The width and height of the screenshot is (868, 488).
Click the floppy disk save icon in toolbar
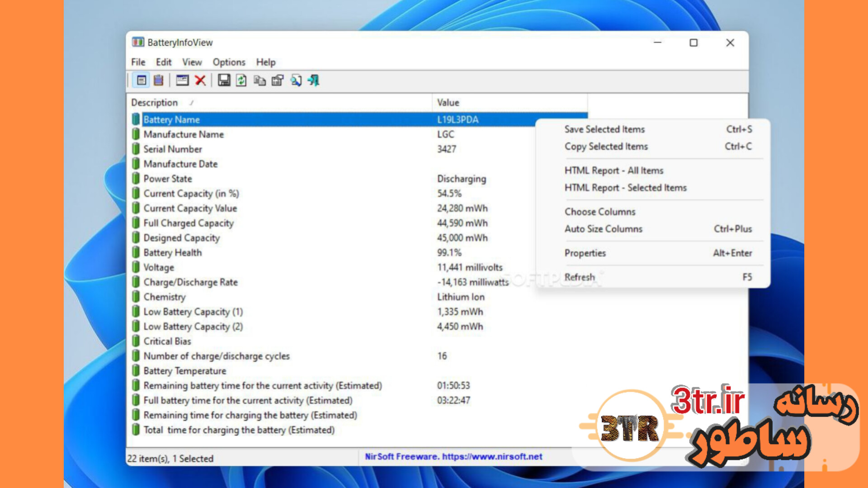pyautogui.click(x=224, y=81)
